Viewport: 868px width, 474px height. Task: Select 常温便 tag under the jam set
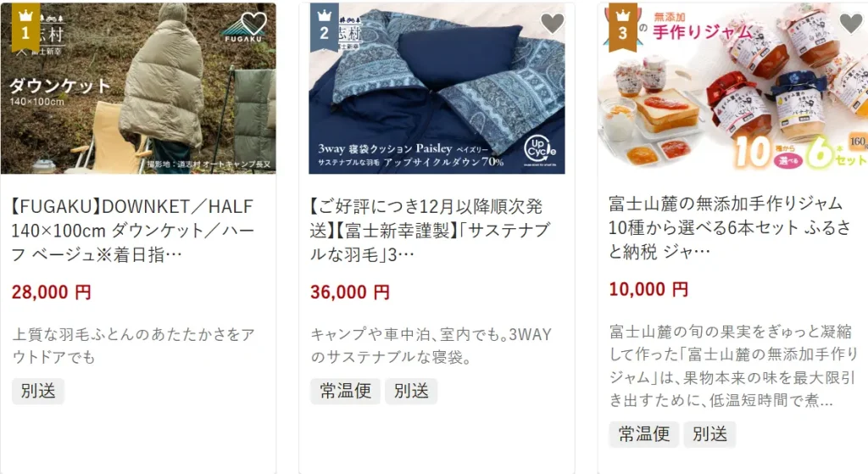click(644, 434)
